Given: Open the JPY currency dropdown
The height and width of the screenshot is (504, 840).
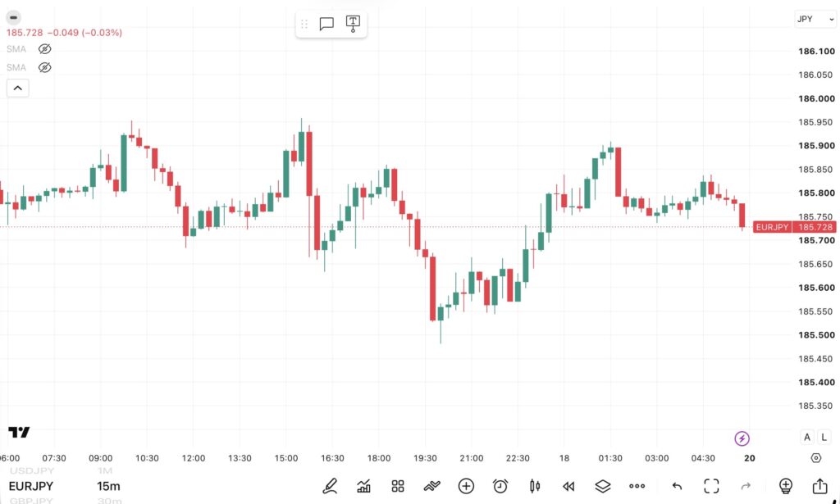Looking at the screenshot, I should [815, 20].
